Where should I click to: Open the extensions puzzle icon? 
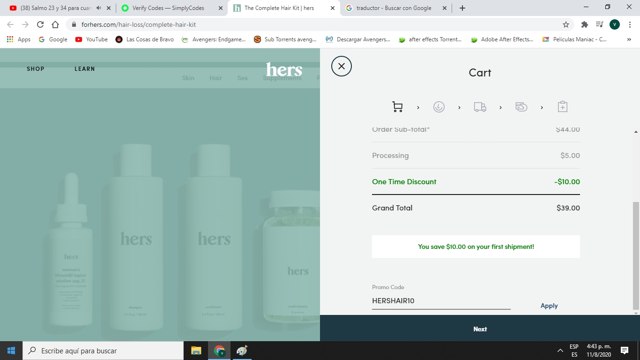[584, 24]
